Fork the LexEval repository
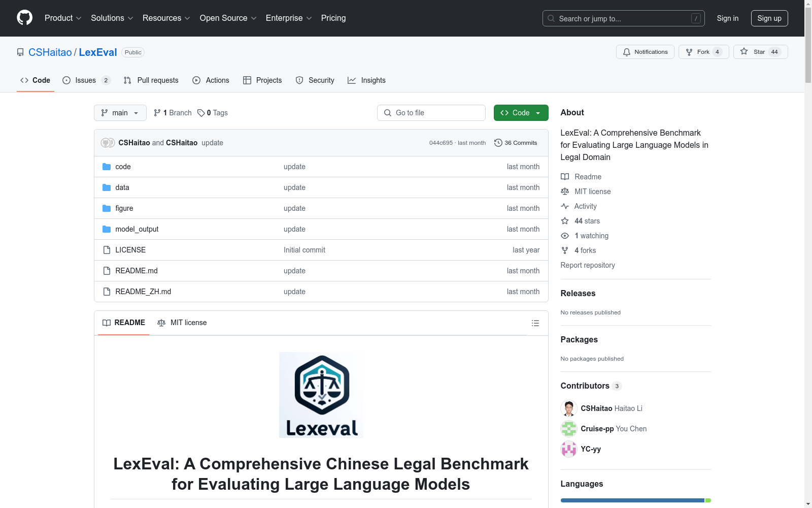This screenshot has width=812, height=508. pos(703,52)
